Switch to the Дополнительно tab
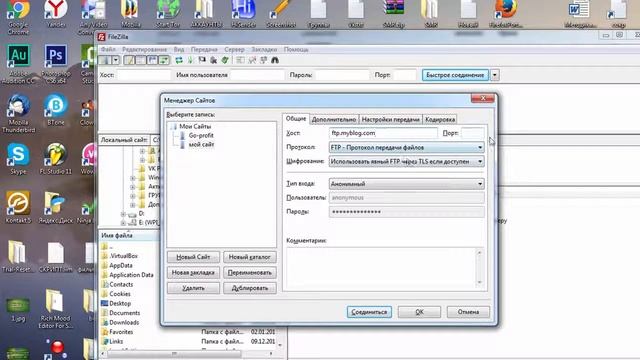 point(334,120)
